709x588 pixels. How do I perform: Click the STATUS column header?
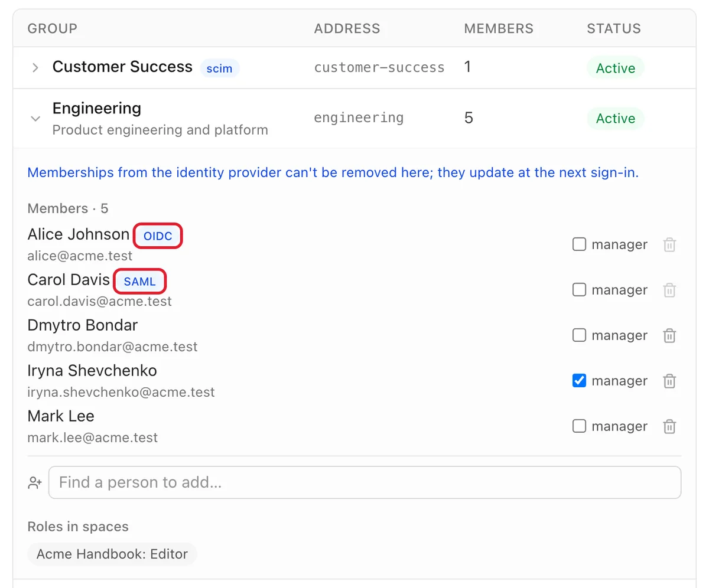pyautogui.click(x=614, y=28)
